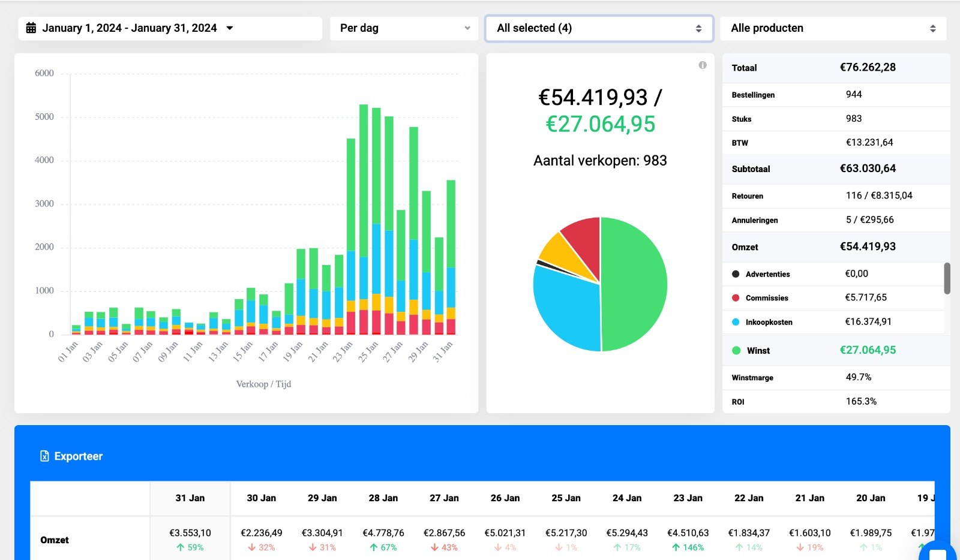Click the info icon on the pie chart panel
The height and width of the screenshot is (560, 960).
(x=703, y=65)
